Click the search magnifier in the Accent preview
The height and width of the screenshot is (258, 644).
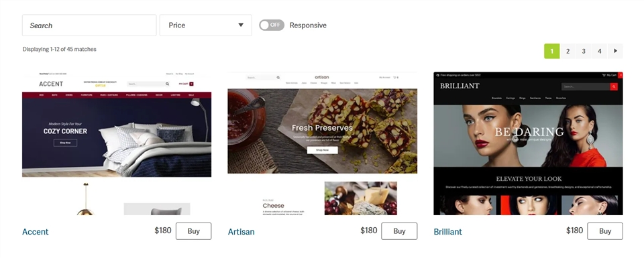pos(167,84)
